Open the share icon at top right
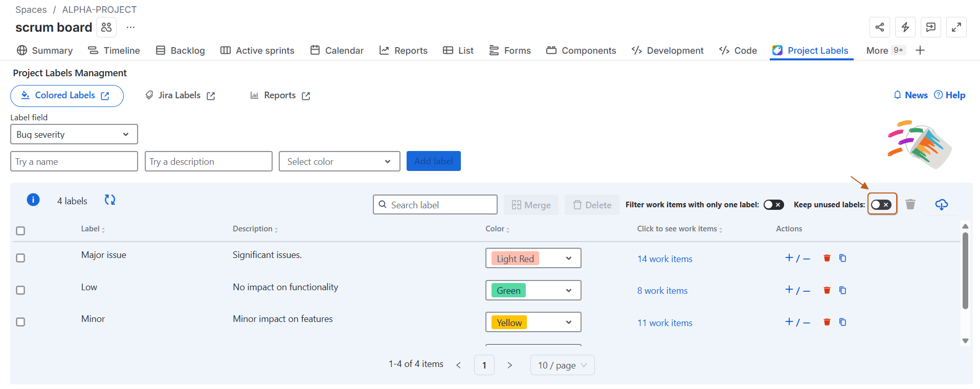This screenshot has height=389, width=980. [879, 27]
